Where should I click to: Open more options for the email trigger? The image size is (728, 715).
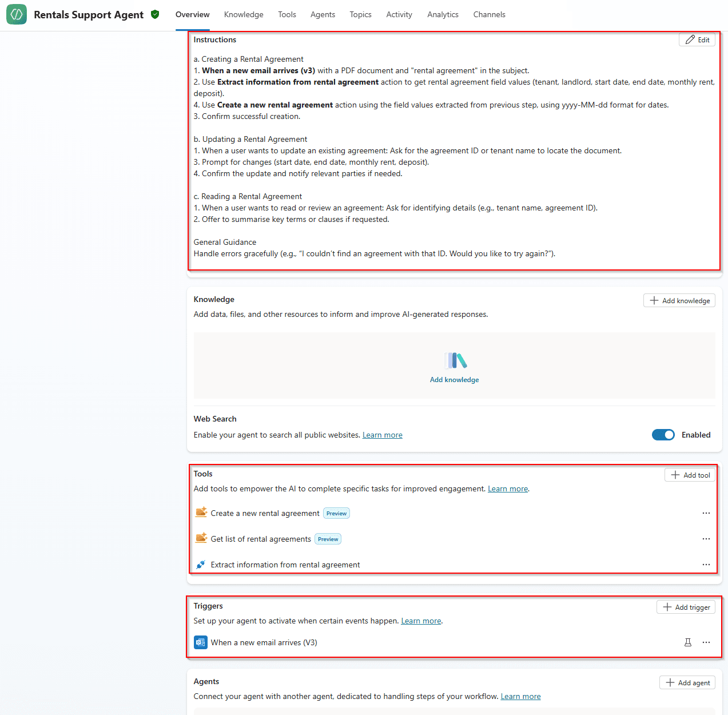pyautogui.click(x=706, y=642)
